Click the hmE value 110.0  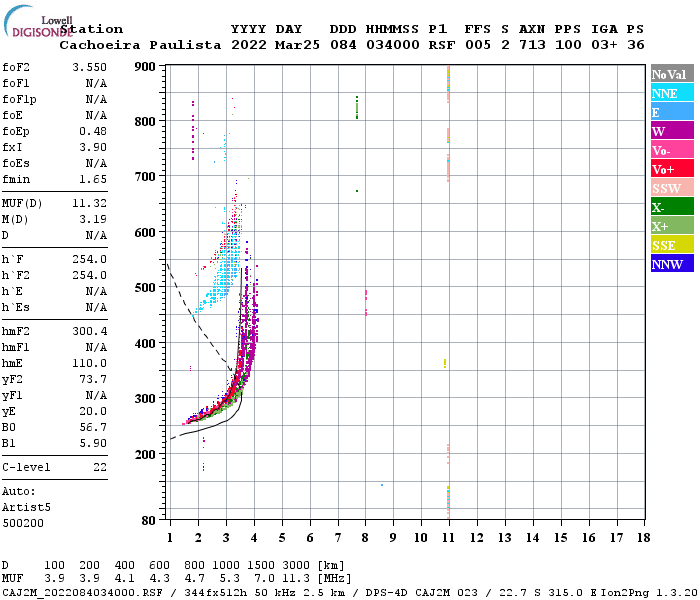[x=90, y=363]
